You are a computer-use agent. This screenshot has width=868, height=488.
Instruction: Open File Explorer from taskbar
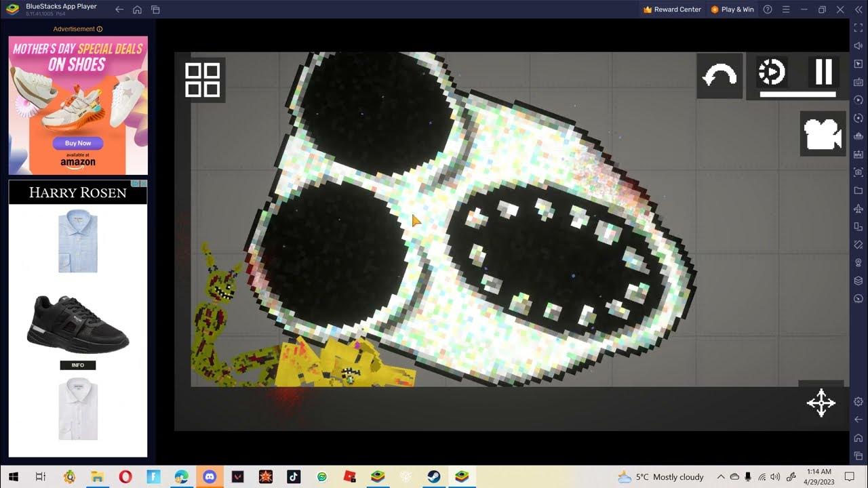(96, 476)
